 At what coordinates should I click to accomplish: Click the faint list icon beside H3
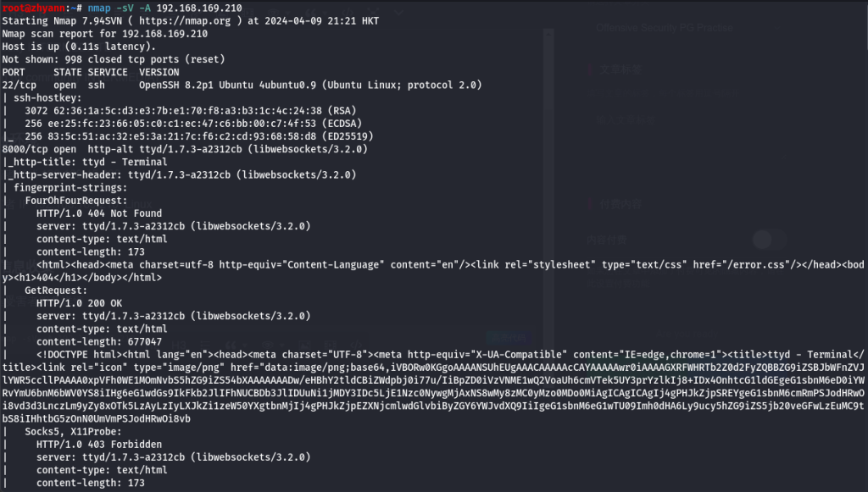click(x=205, y=345)
